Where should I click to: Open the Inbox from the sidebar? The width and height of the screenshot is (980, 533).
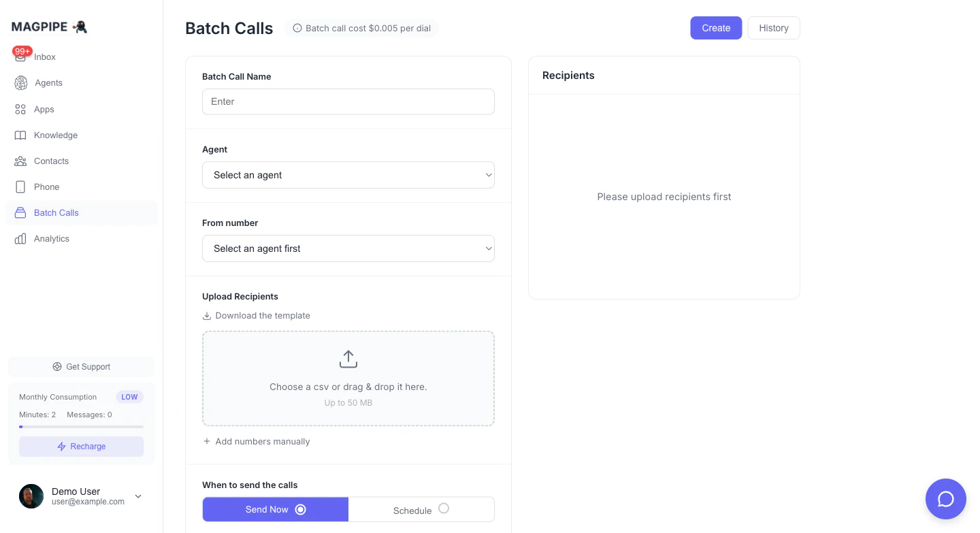44,56
